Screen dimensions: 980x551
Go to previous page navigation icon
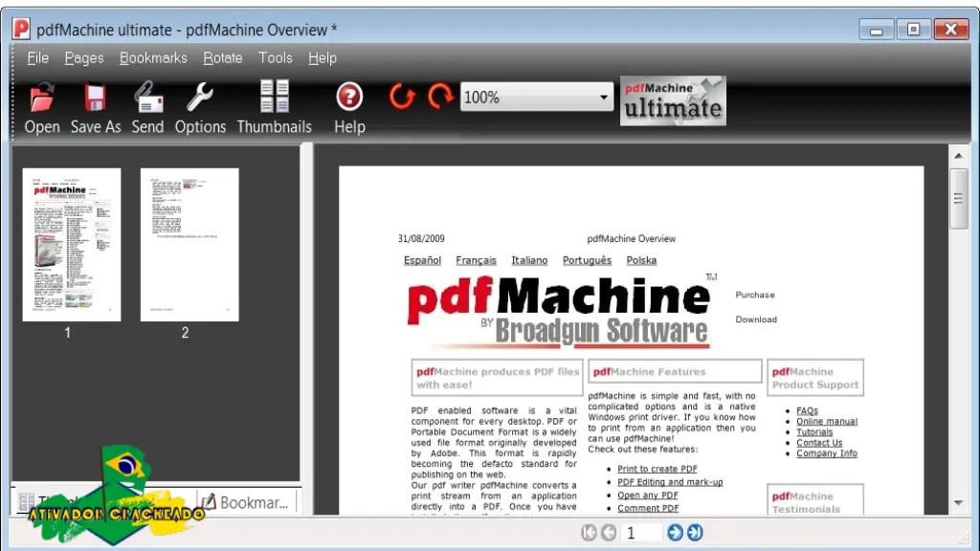(x=608, y=532)
